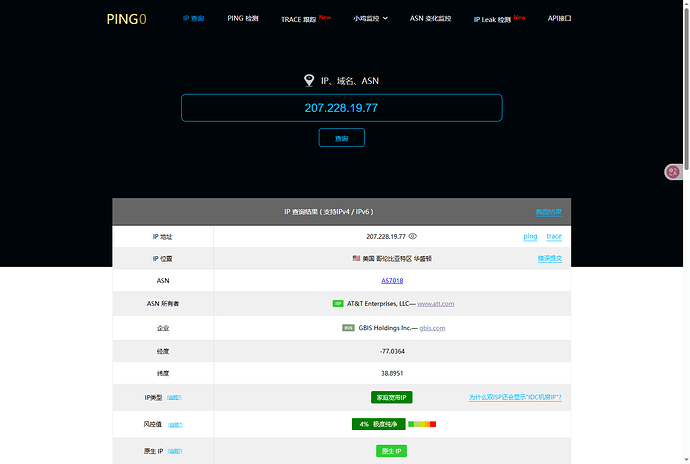Viewport: 690px width, 464px height.
Task: Expand the 小鸡监控 dropdown menu
Action: pos(370,18)
